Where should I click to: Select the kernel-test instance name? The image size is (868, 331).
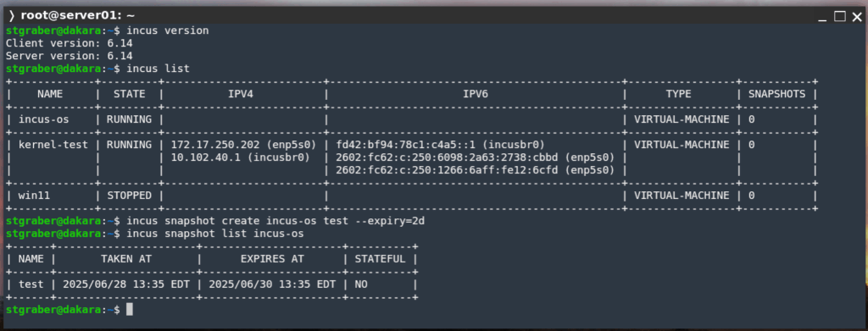point(52,144)
